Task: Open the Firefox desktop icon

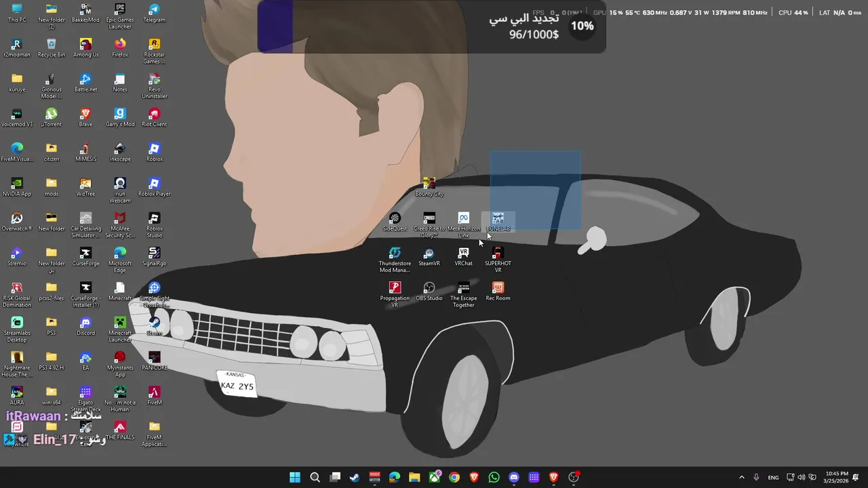Action: (x=120, y=47)
